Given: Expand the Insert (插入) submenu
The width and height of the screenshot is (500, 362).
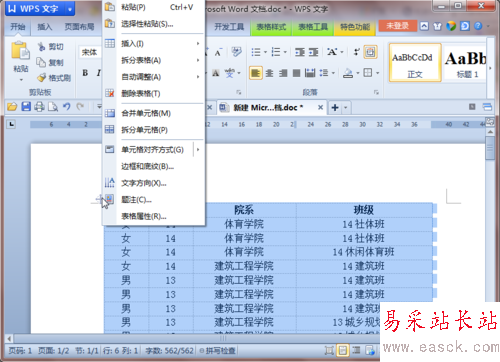Looking at the screenshot, I should (153, 44).
